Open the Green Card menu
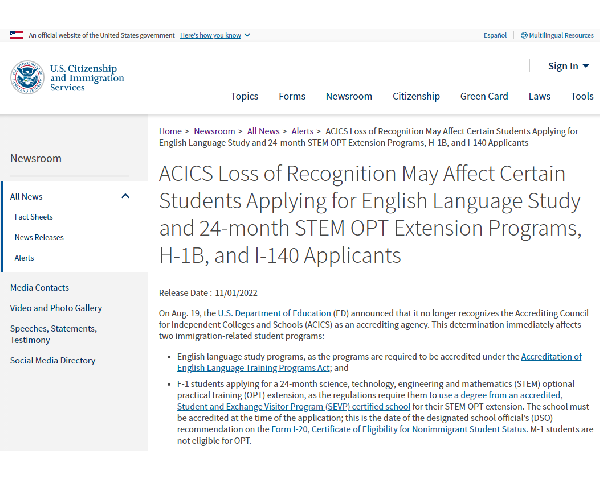This screenshot has width=600, height=480. (x=484, y=96)
